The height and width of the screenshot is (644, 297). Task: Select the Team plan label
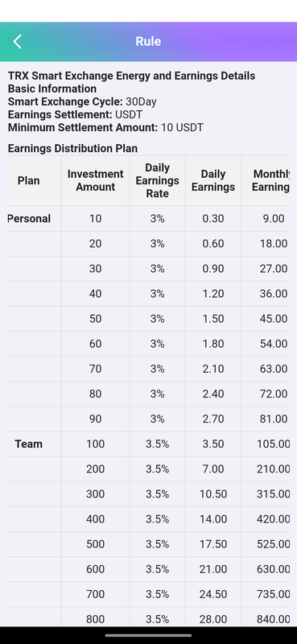(29, 444)
